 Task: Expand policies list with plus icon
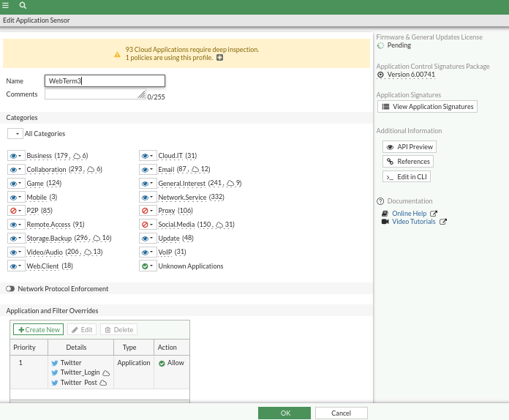[220, 58]
